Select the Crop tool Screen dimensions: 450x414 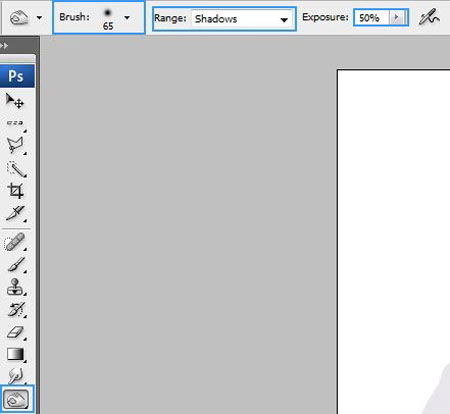[x=15, y=191]
